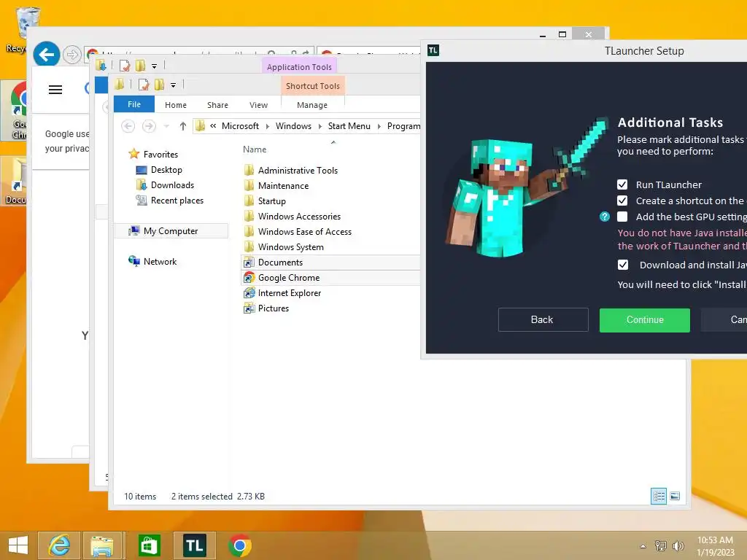Uncheck the Run TLauncher checkbox

click(x=622, y=184)
